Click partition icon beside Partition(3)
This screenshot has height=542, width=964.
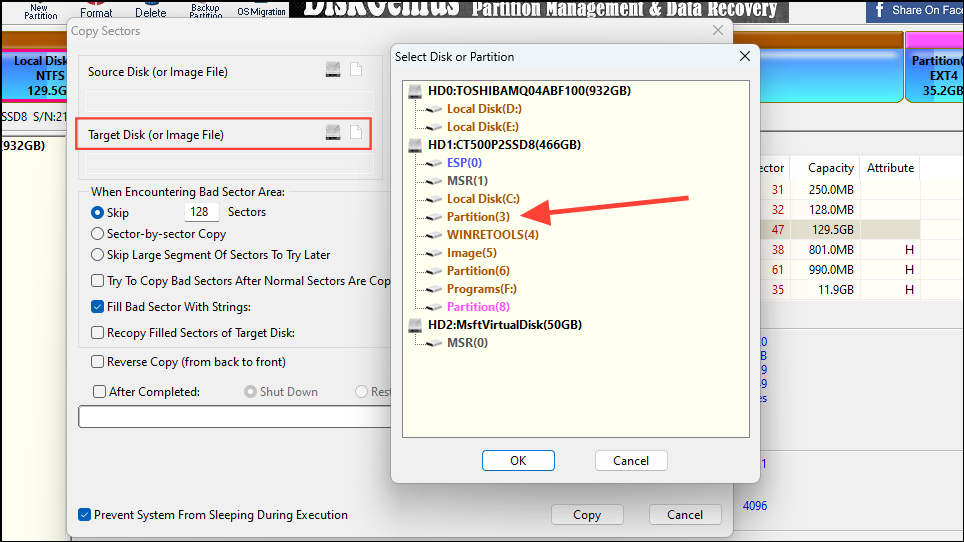tap(434, 217)
